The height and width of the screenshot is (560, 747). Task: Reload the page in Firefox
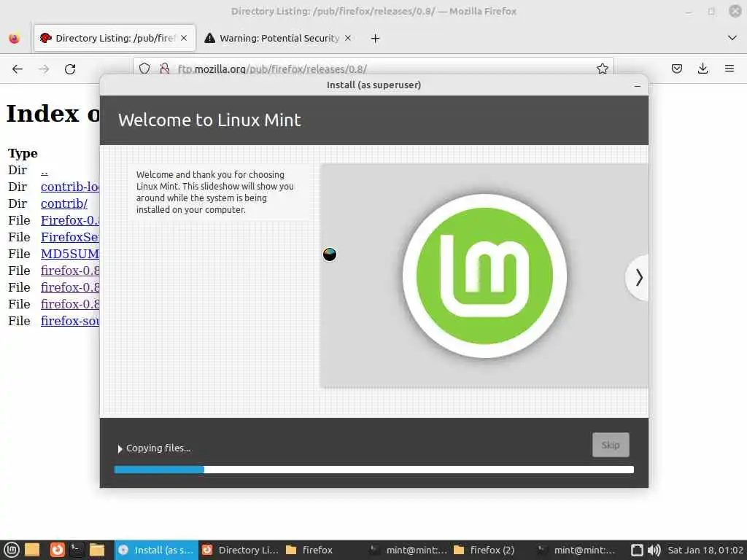70,69
